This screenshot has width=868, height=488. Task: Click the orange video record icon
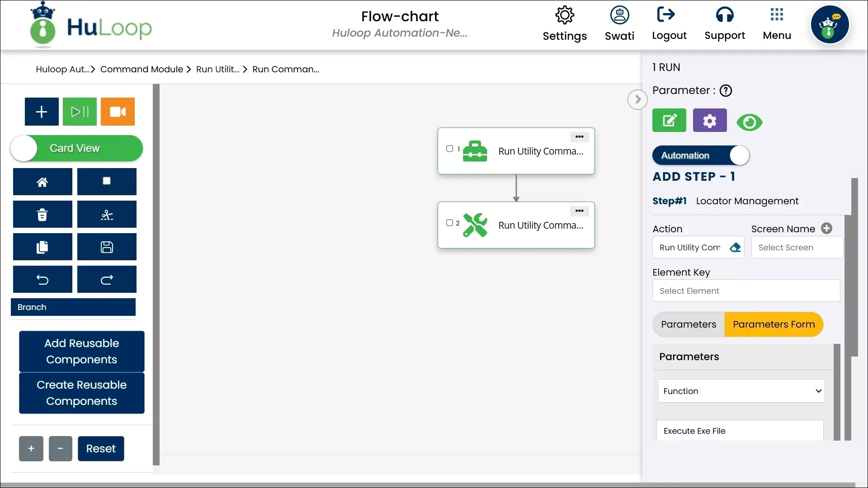(x=118, y=112)
